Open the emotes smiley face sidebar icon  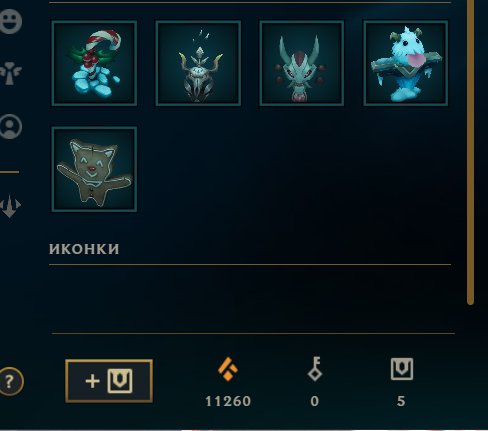click(x=10, y=21)
